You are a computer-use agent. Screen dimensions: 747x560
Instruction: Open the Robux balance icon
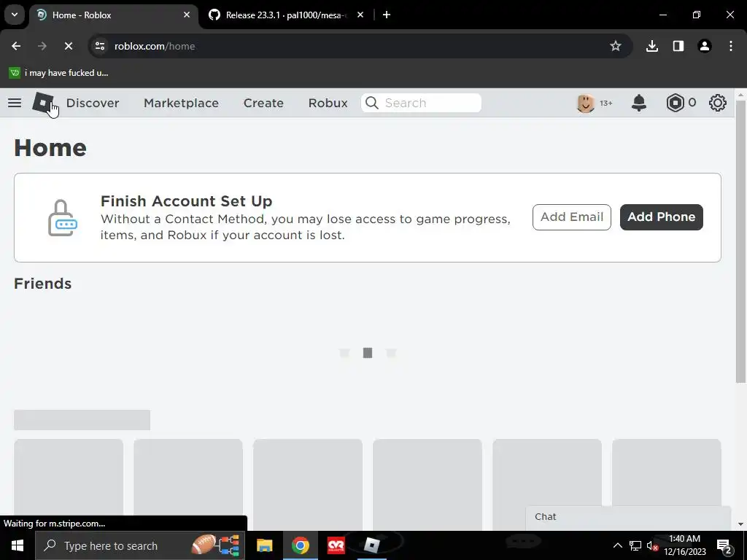click(675, 103)
